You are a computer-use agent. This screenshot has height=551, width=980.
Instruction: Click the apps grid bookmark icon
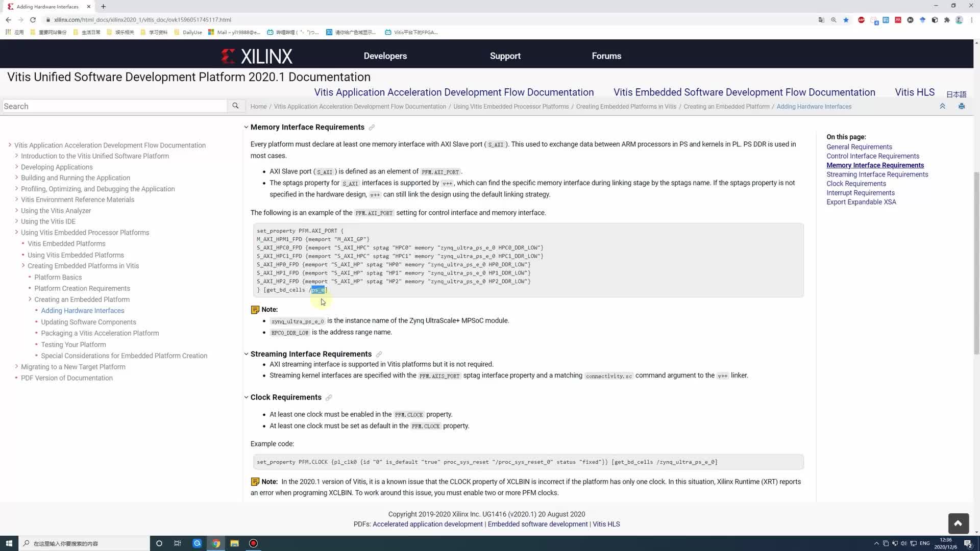[8, 32]
